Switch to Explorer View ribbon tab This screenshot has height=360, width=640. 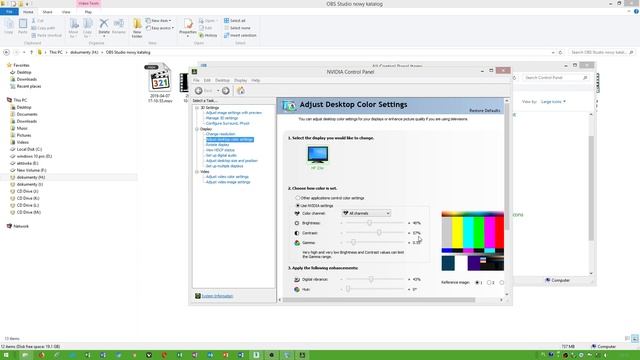pos(66,12)
